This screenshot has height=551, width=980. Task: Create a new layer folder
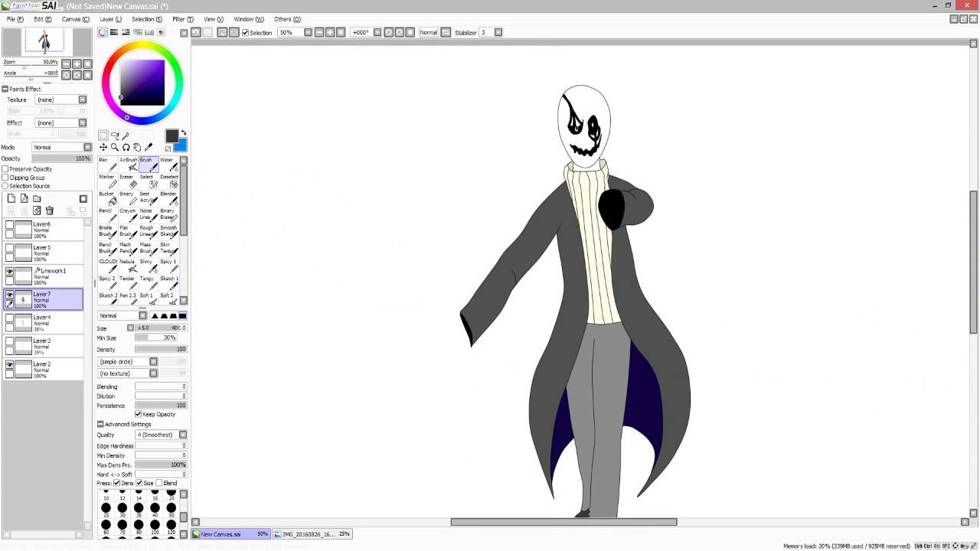click(37, 199)
